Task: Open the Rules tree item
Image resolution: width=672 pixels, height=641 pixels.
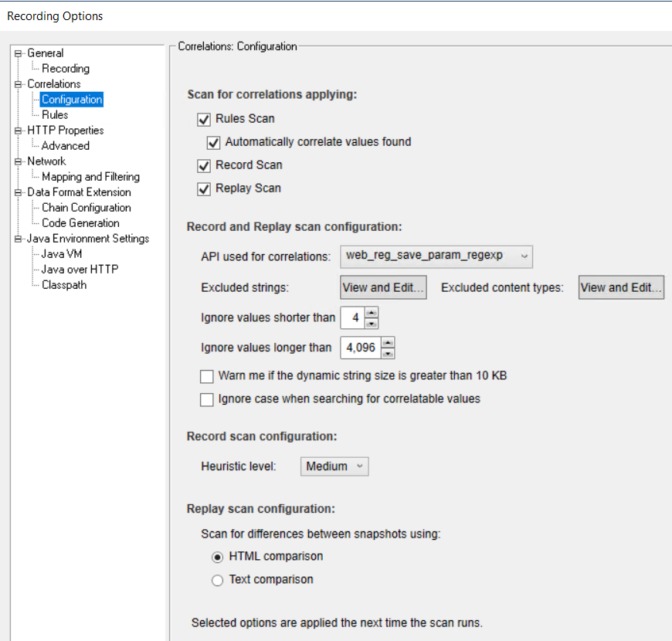Action: pos(55,115)
